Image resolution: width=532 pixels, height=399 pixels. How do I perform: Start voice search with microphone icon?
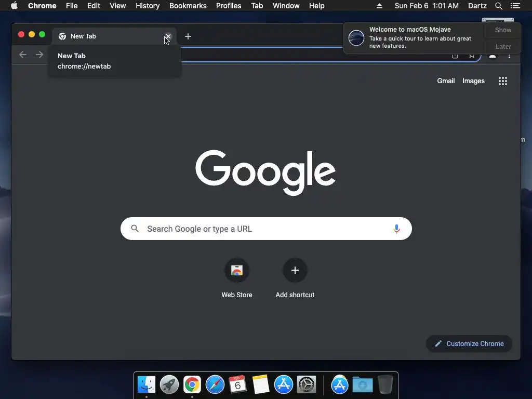pos(396,229)
